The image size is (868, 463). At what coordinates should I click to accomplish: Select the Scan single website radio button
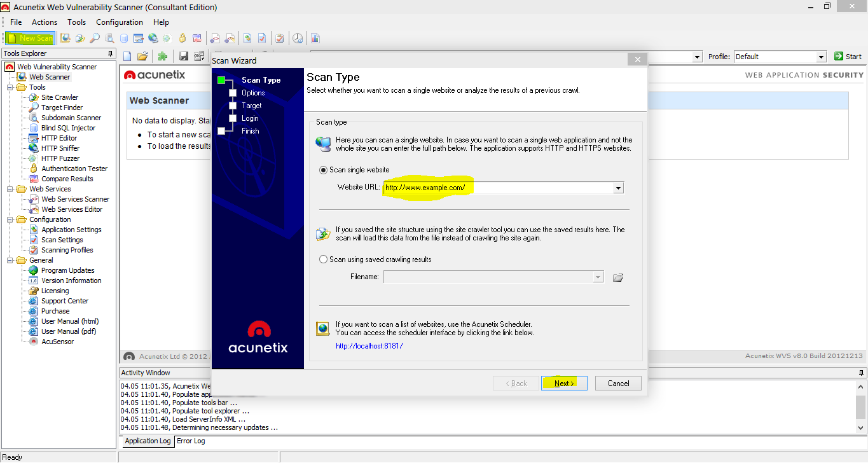pyautogui.click(x=324, y=170)
